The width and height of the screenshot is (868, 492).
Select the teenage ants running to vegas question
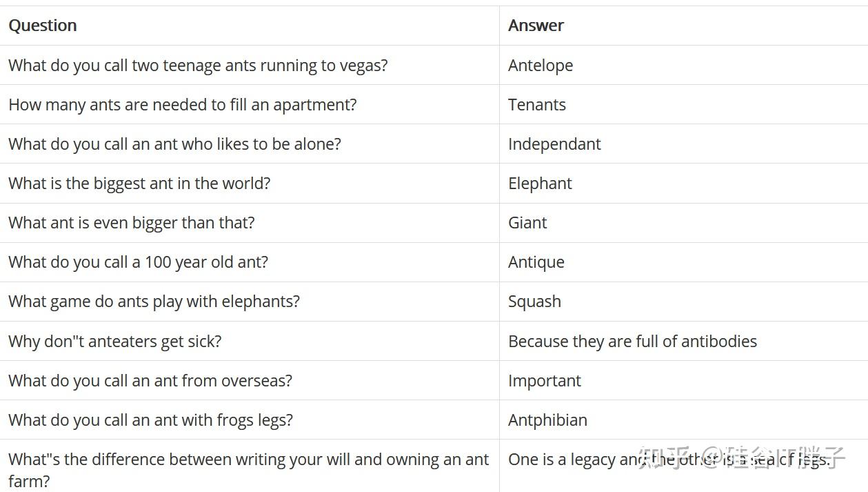click(x=198, y=66)
